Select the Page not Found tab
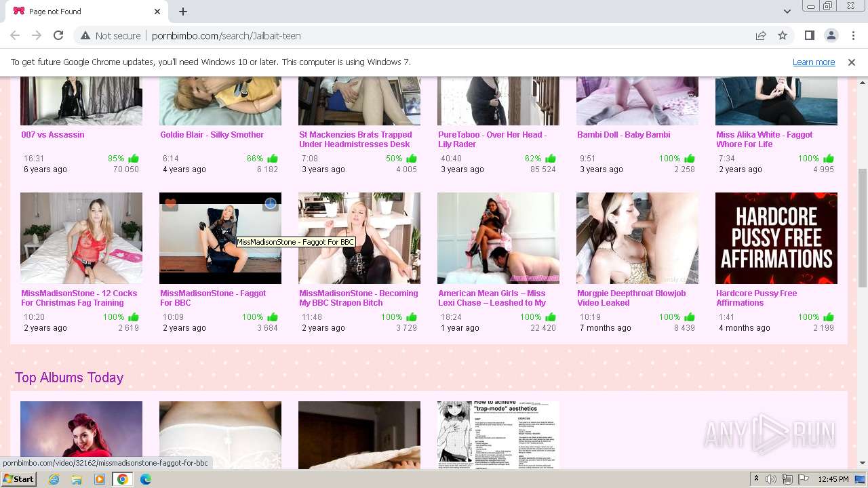The image size is (868, 488). point(87,12)
